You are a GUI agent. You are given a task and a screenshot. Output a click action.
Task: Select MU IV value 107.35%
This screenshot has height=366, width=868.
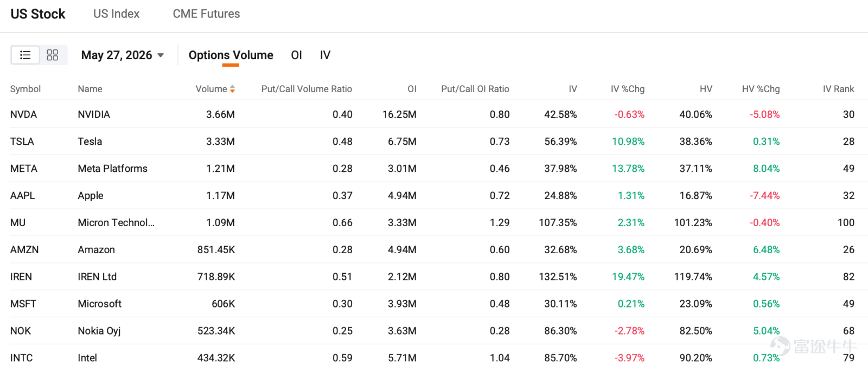click(x=558, y=223)
